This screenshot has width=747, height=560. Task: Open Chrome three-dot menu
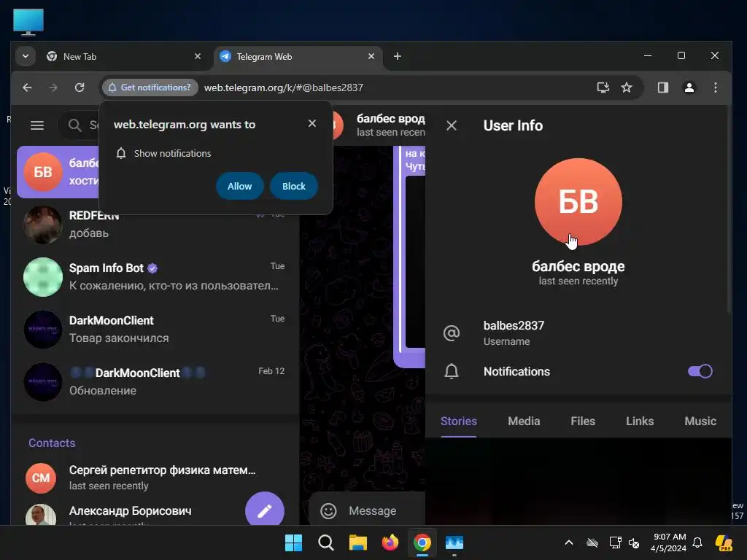[x=715, y=87]
